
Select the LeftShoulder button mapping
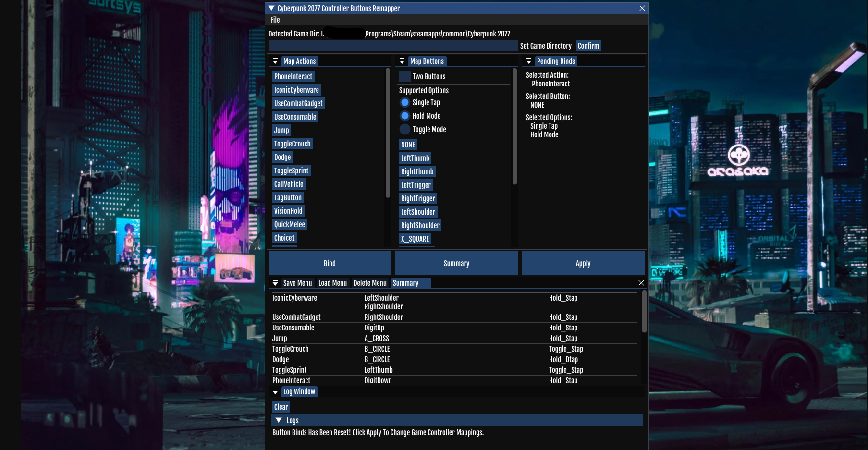click(418, 212)
